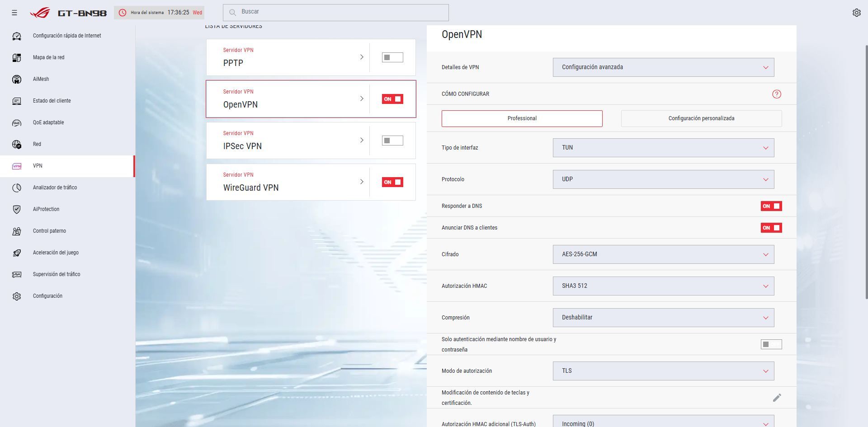Viewport: 868px width, 427px height.
Task: Click the ROG logo icon
Action: (40, 13)
